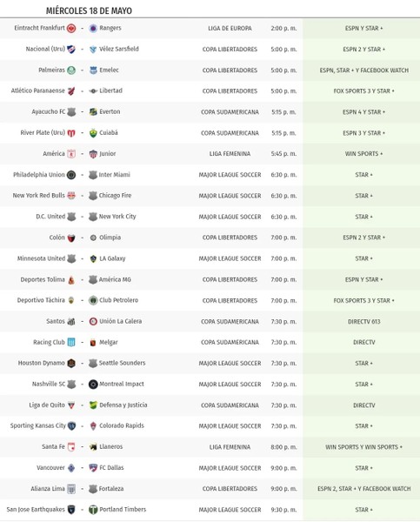Click the Rangers club crest icon
This screenshot has width=420, height=522.
point(93,29)
